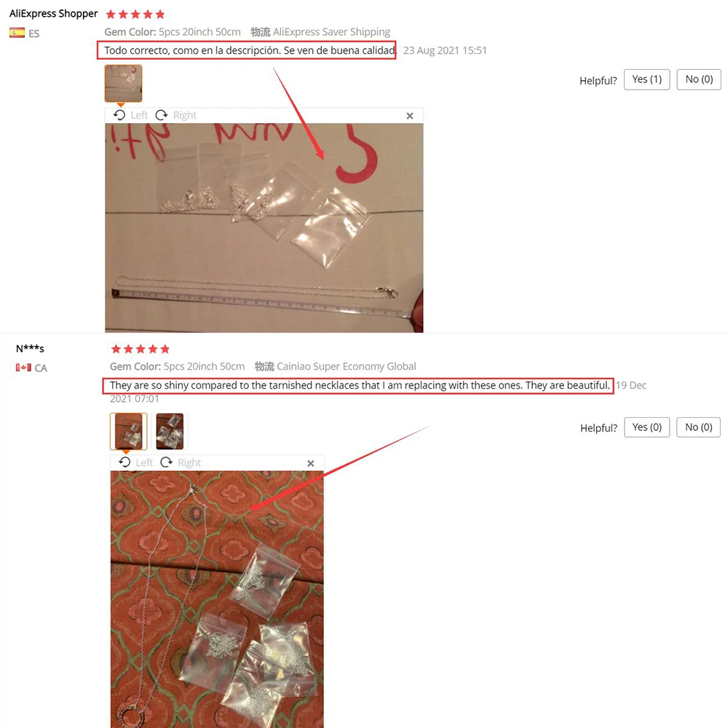Open second thumbnail in N***s review
The height and width of the screenshot is (728, 728).
pyautogui.click(x=170, y=431)
